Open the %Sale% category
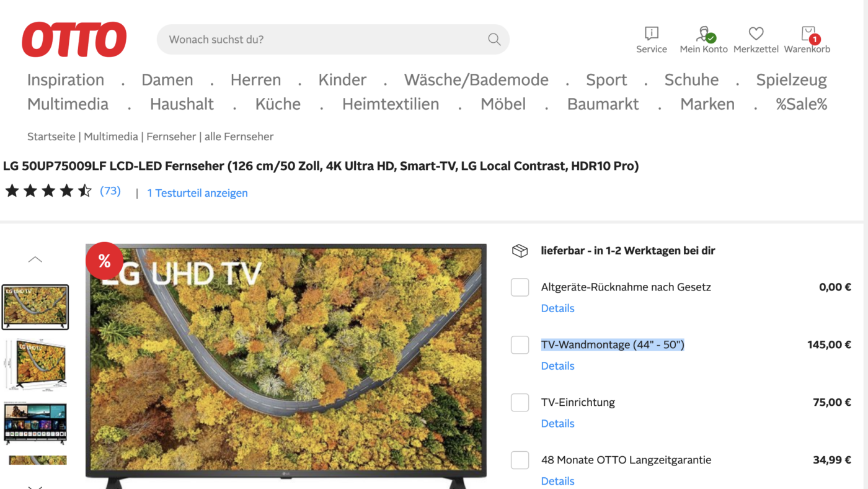This screenshot has width=868, height=489. (802, 104)
